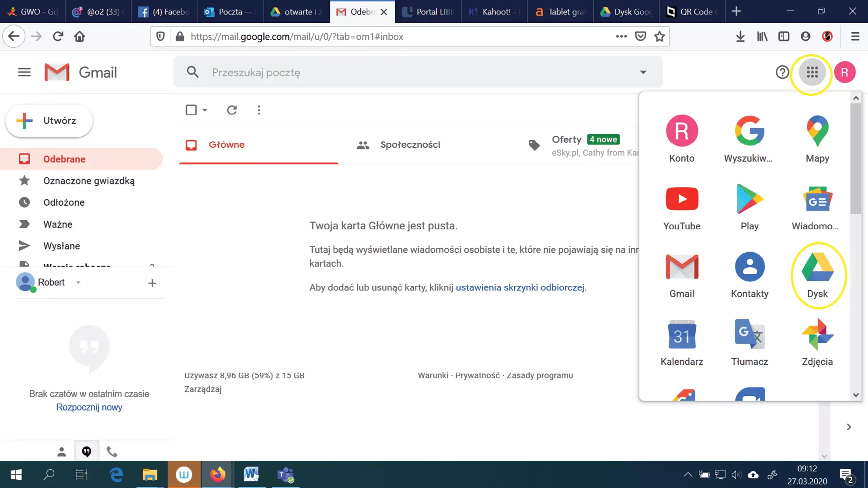Image resolution: width=868 pixels, height=488 pixels.
Task: Open Gmail from the apps panel
Action: pyautogui.click(x=682, y=276)
